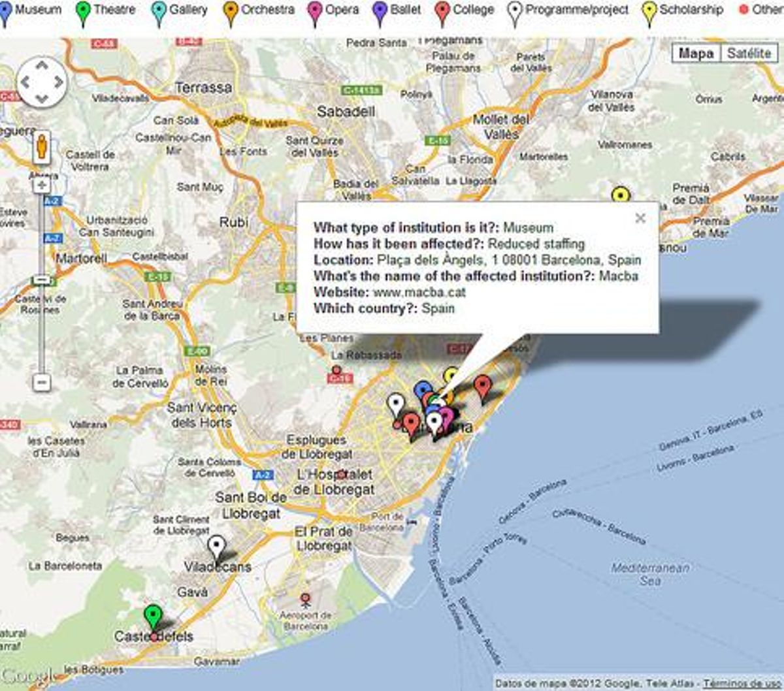Image resolution: width=784 pixels, height=691 pixels.
Task: Click the 'Gavà' map label
Action: click(x=193, y=592)
